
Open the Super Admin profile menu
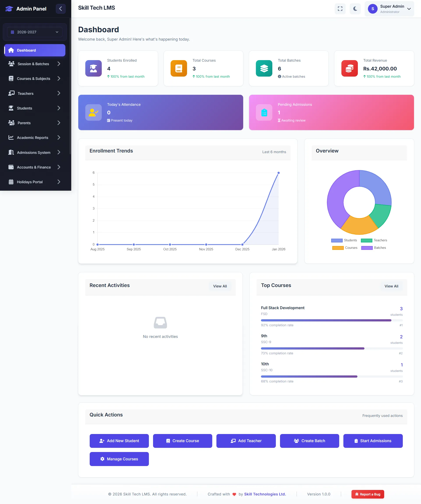click(389, 9)
